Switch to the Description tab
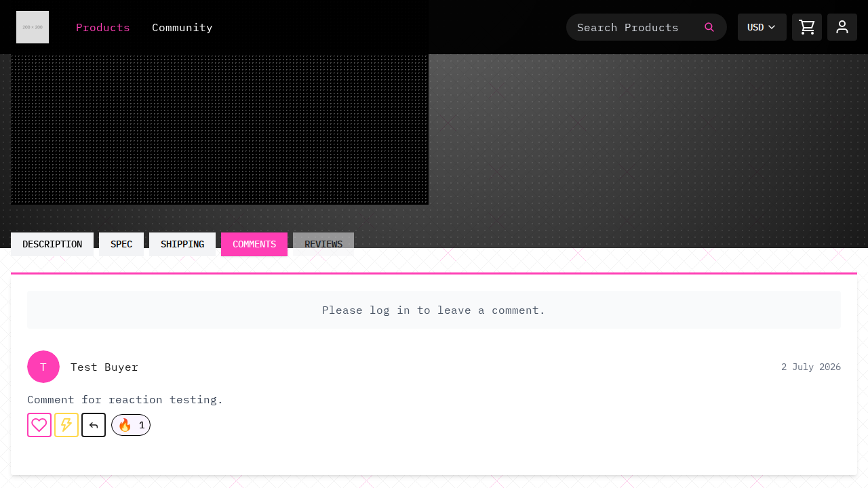 [x=52, y=244]
